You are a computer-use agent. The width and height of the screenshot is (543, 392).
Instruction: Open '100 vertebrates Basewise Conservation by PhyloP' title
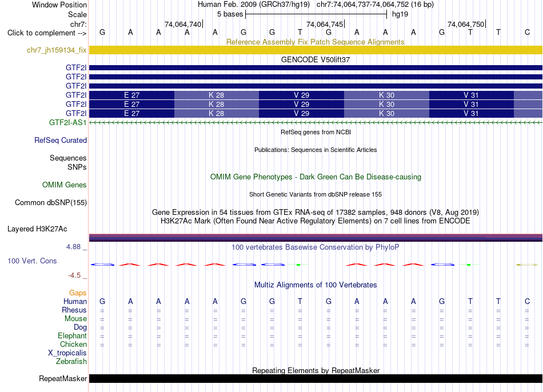[316, 247]
